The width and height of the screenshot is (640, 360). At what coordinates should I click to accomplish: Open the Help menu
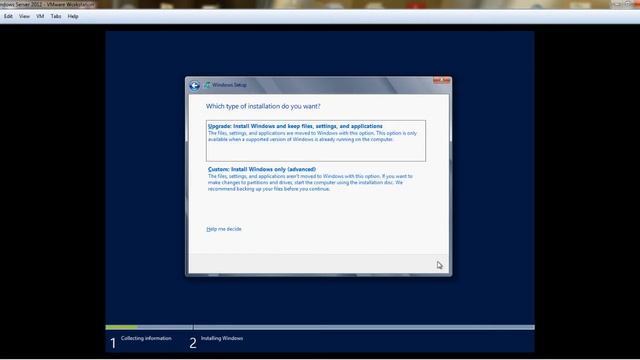[73, 16]
